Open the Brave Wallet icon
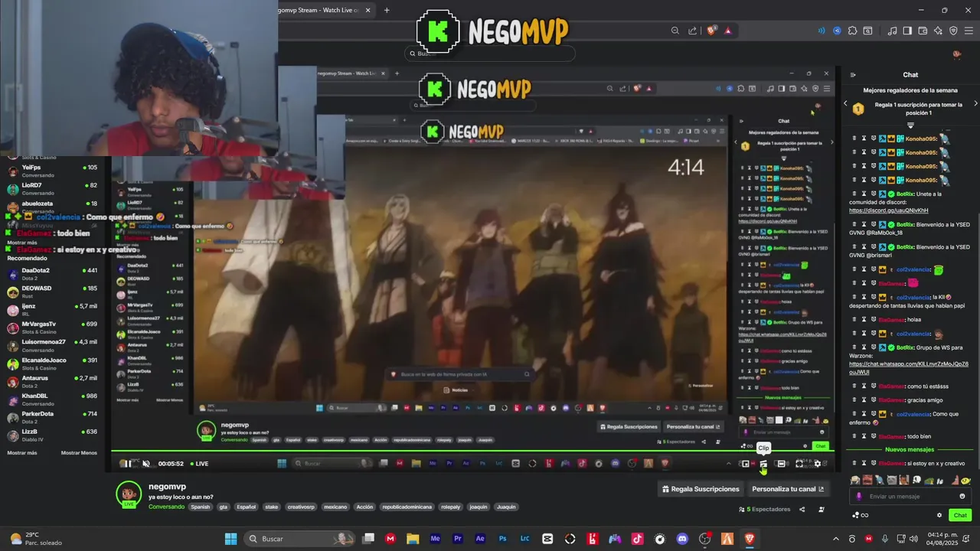This screenshot has height=551, width=980. pyautogui.click(x=923, y=31)
